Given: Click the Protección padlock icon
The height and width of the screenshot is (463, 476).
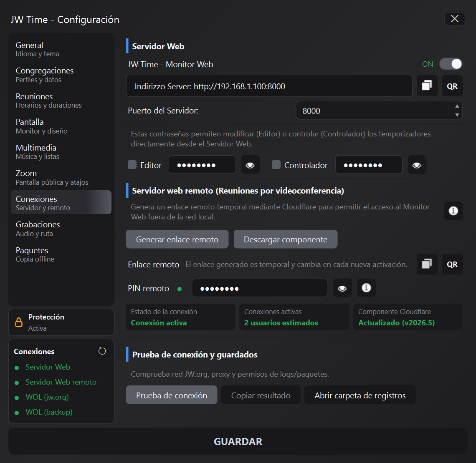Looking at the screenshot, I should coord(19,322).
